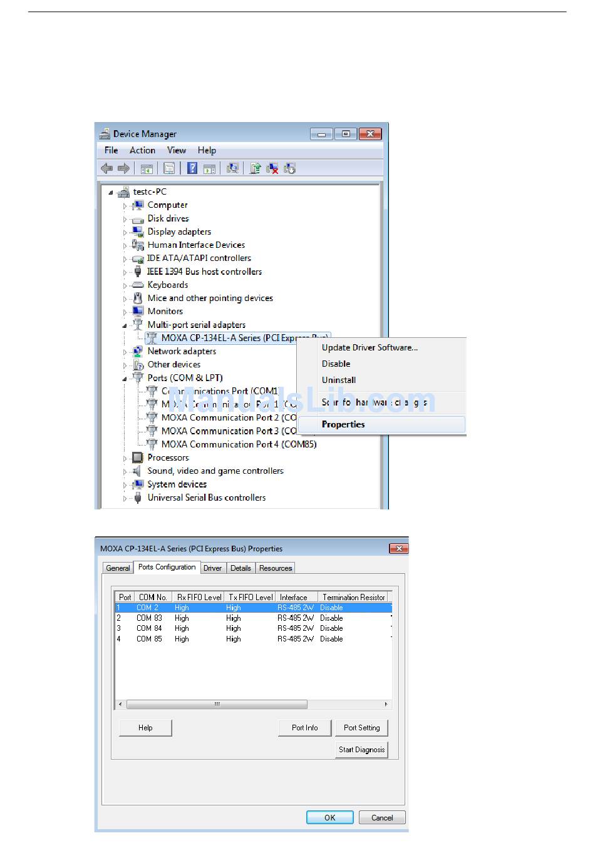
Task: Click the Mice and other pointing devices icon
Action: point(138,298)
